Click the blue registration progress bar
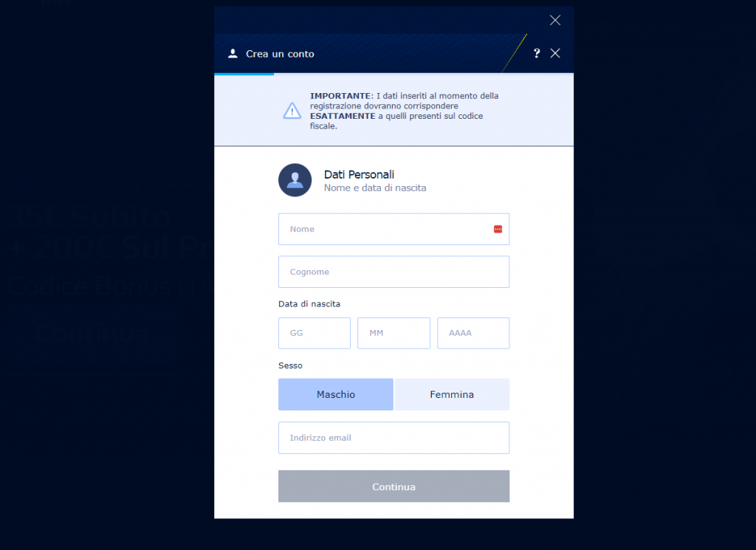 coord(244,75)
